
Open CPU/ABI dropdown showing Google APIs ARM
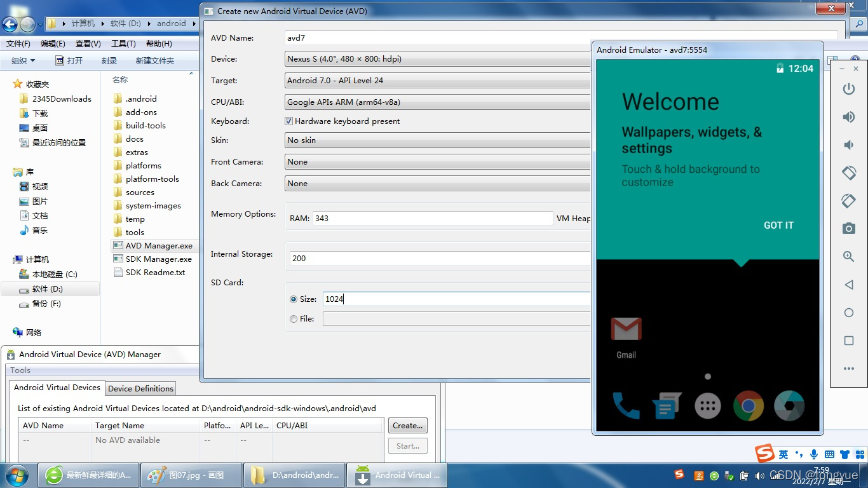(x=438, y=102)
